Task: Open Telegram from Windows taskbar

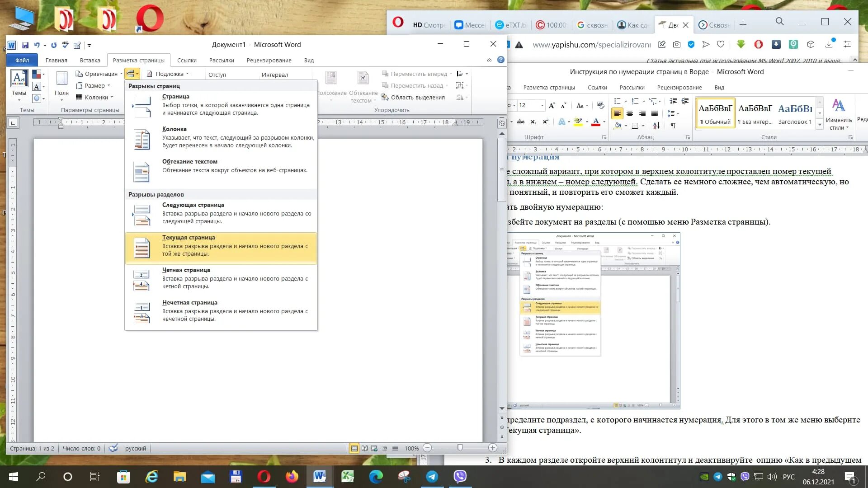Action: (x=432, y=476)
